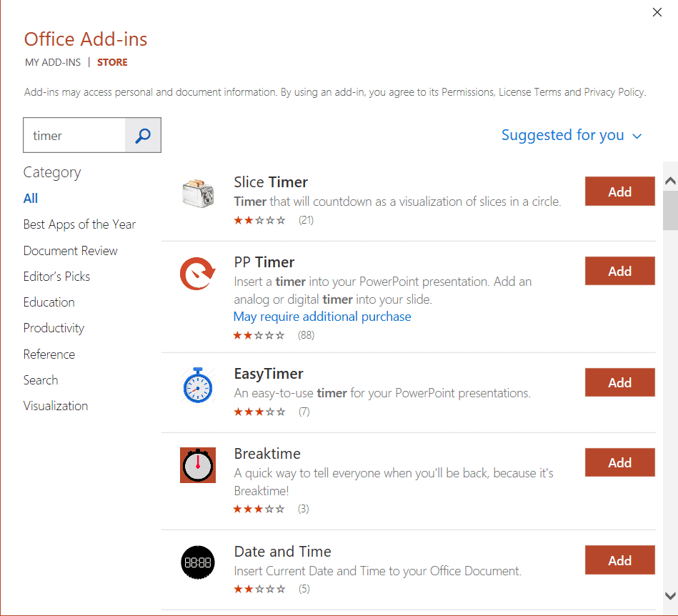678x616 pixels.
Task: Expand the Suggested for you sort dropdown
Action: tap(572, 135)
